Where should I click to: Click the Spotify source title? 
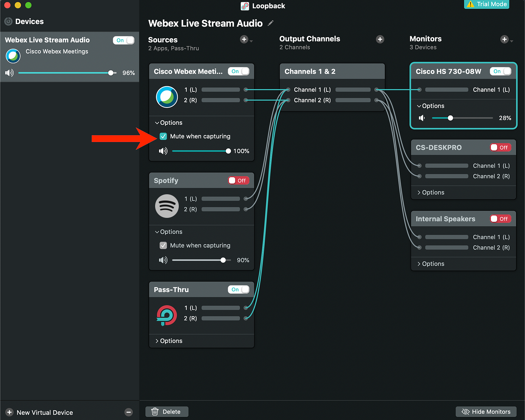pyautogui.click(x=166, y=181)
